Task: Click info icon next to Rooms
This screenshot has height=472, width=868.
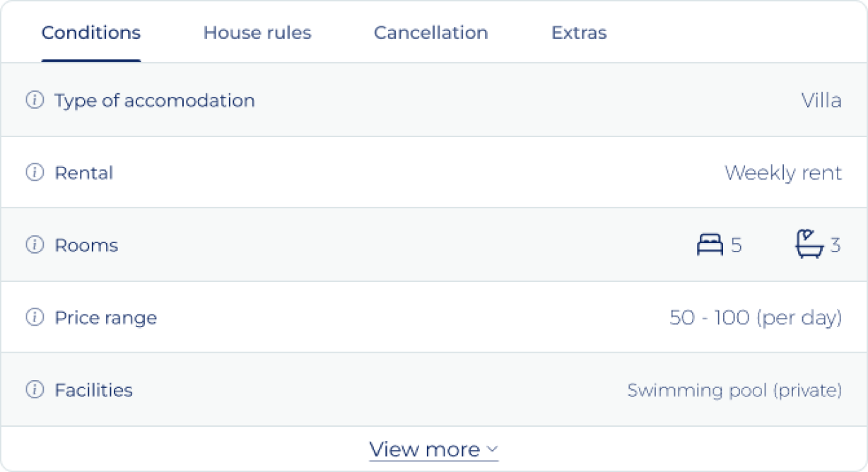Action: click(35, 245)
